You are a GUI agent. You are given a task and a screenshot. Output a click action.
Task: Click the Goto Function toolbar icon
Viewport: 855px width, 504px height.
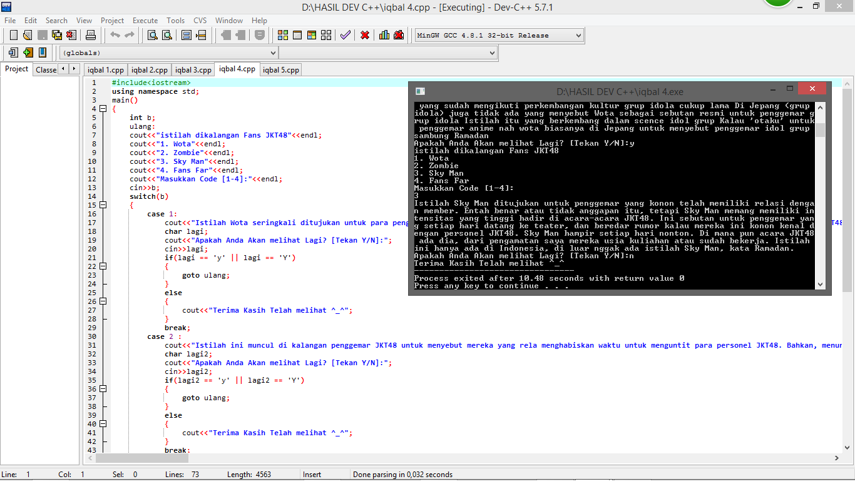[x=187, y=35]
